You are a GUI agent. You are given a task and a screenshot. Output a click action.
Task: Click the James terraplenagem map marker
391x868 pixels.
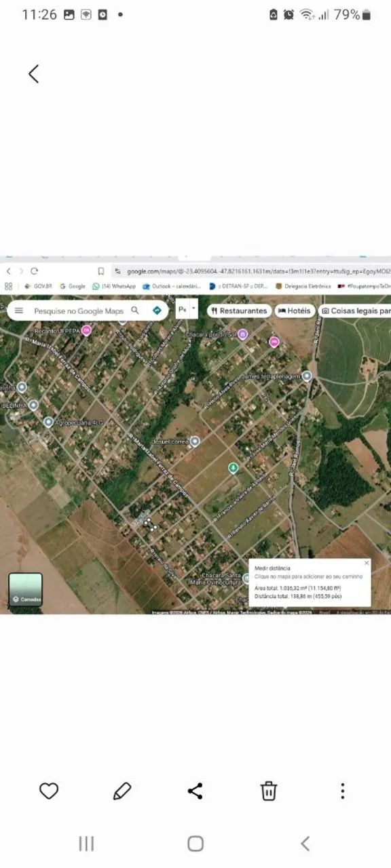[x=307, y=376]
